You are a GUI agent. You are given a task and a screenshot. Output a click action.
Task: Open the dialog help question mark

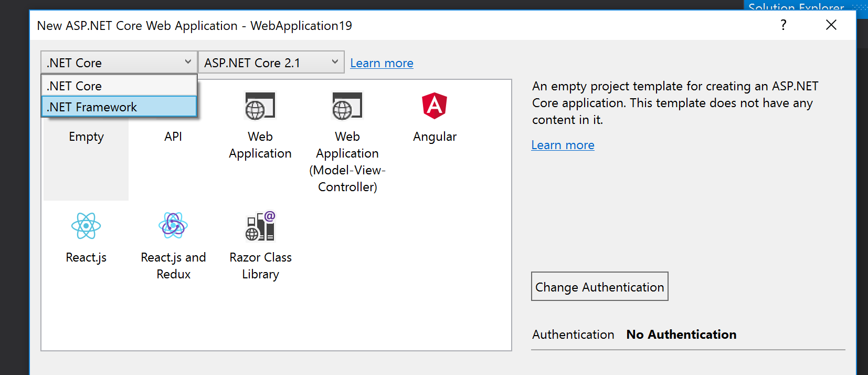click(x=784, y=25)
